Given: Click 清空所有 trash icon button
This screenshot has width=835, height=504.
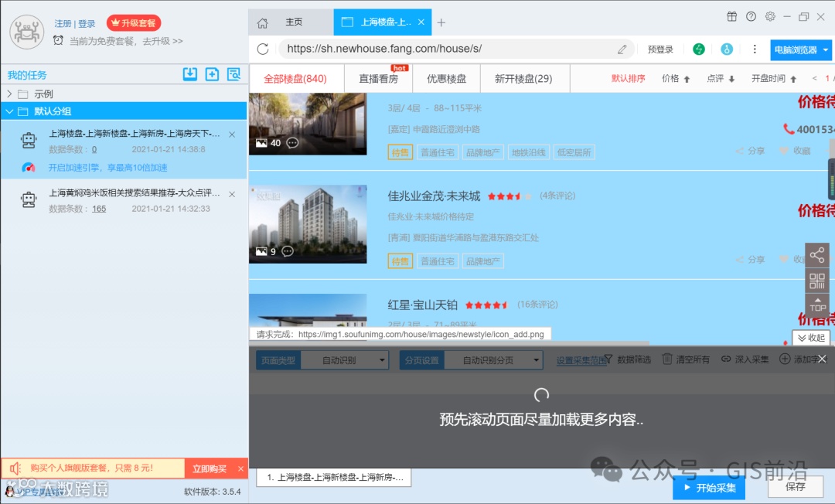Looking at the screenshot, I should tap(685, 359).
